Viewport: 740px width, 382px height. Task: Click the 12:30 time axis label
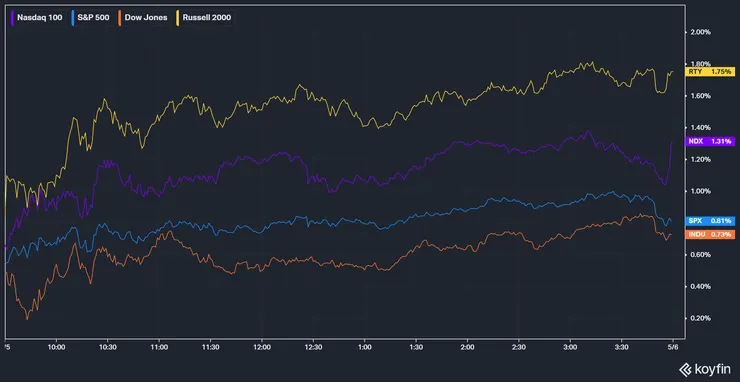point(313,347)
